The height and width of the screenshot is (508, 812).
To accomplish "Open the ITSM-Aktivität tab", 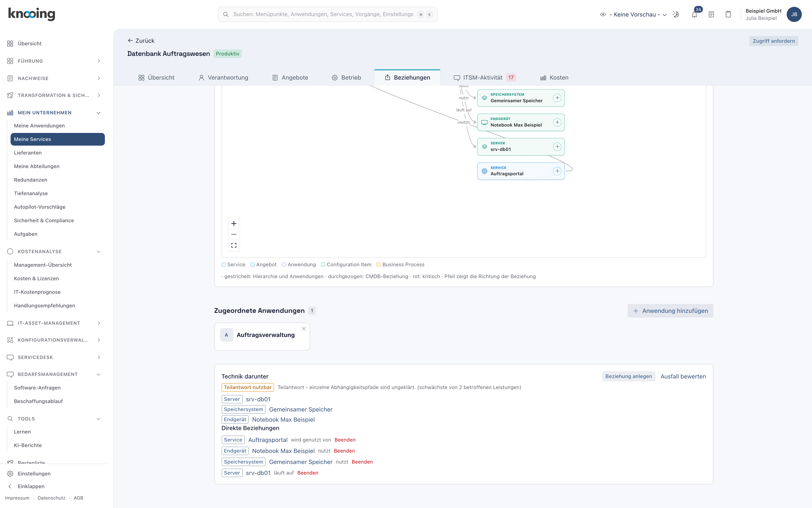I will 485,78.
